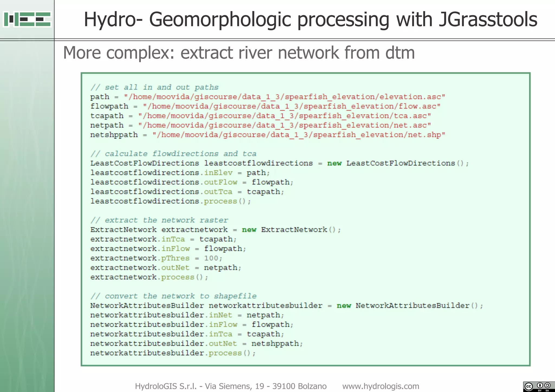Click the netshppath net.shp assignment line
Image resolution: width=555 pixels, height=392 pixels.
coord(268,135)
